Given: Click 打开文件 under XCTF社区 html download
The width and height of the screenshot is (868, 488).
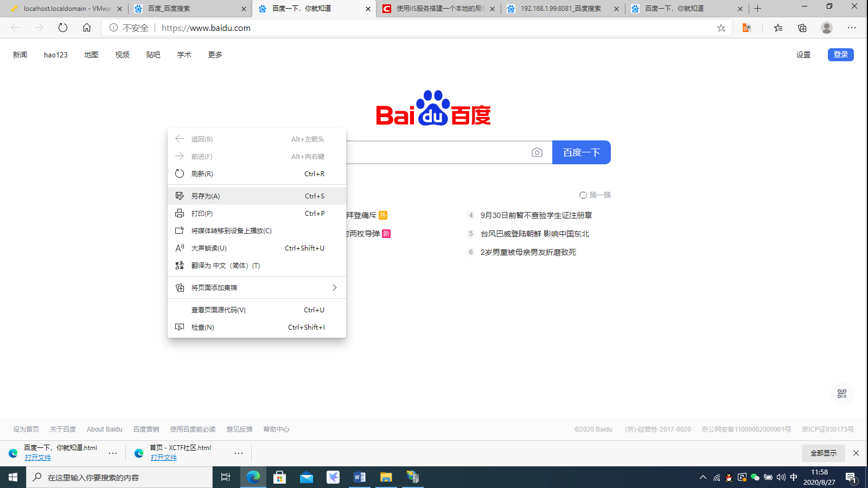Looking at the screenshot, I should point(164,458).
